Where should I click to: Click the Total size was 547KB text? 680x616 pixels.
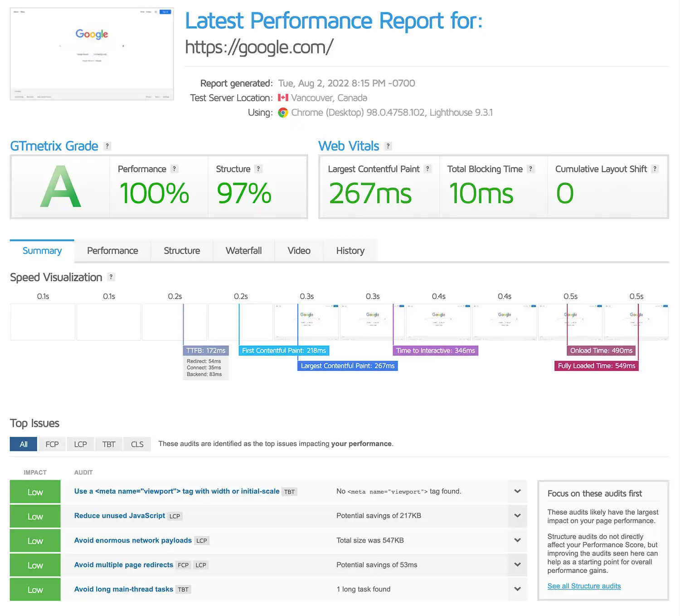[370, 540]
